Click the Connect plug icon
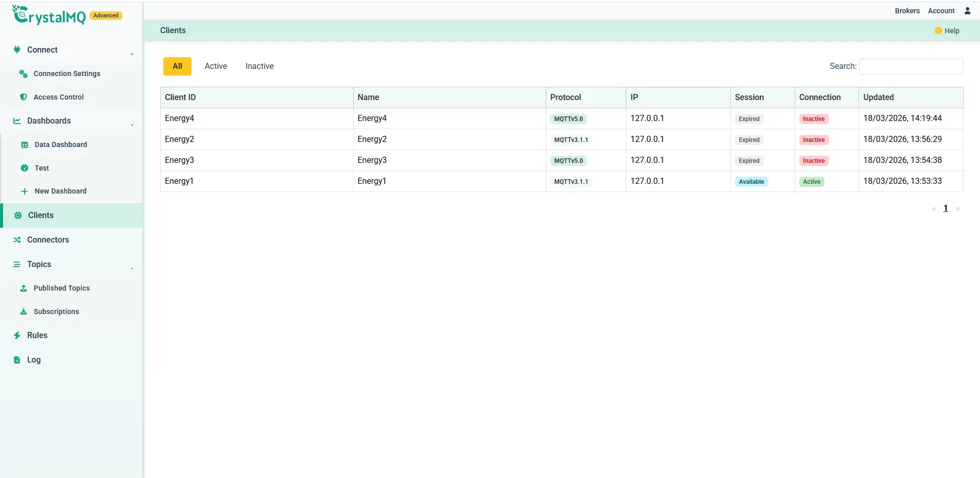The image size is (980, 478). (17, 50)
